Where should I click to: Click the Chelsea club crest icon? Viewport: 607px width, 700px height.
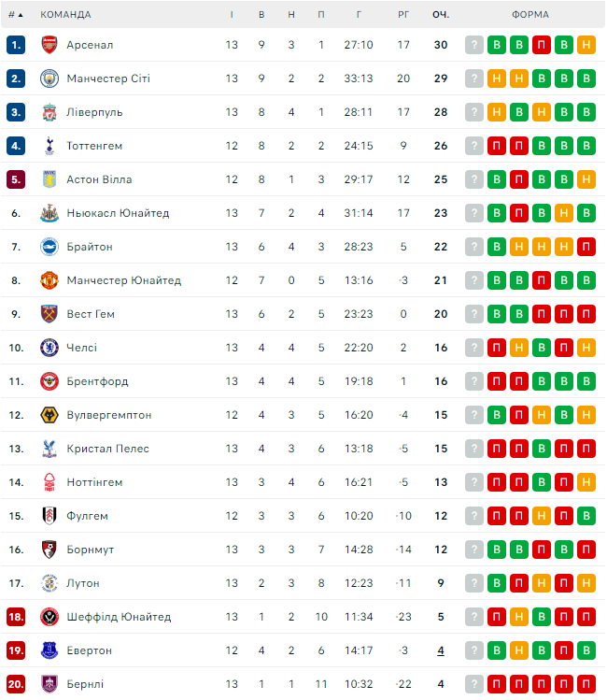pyautogui.click(x=49, y=348)
